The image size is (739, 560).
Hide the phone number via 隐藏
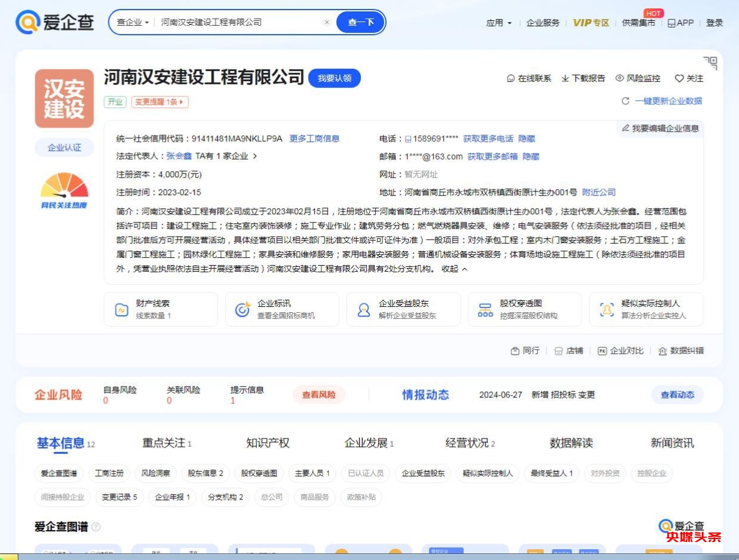527,139
